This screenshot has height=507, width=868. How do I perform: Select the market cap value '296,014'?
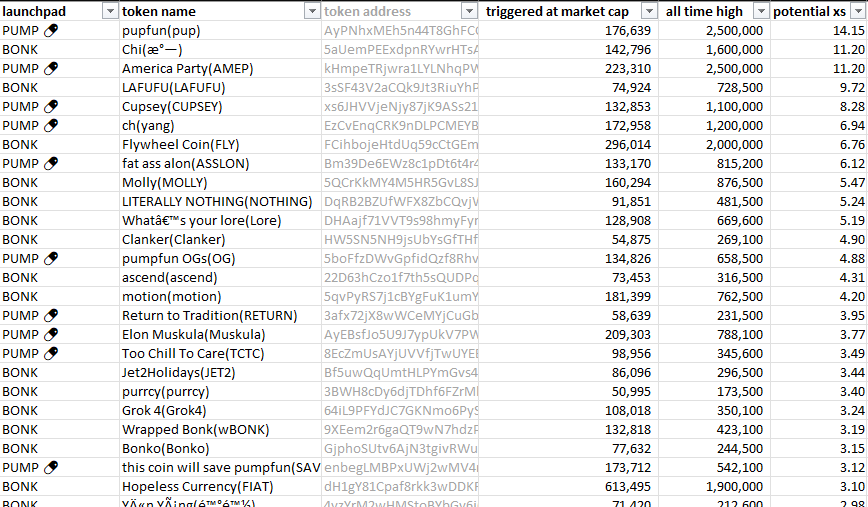[569, 144]
